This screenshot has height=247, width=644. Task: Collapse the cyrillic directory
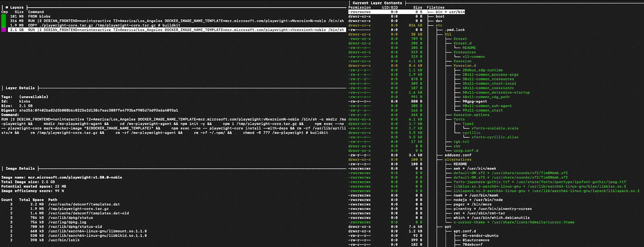(x=471, y=133)
